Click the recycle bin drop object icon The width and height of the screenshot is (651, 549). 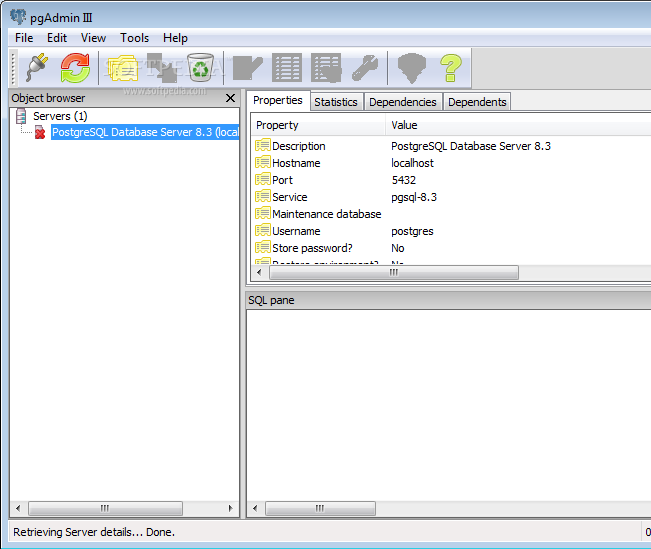click(201, 68)
